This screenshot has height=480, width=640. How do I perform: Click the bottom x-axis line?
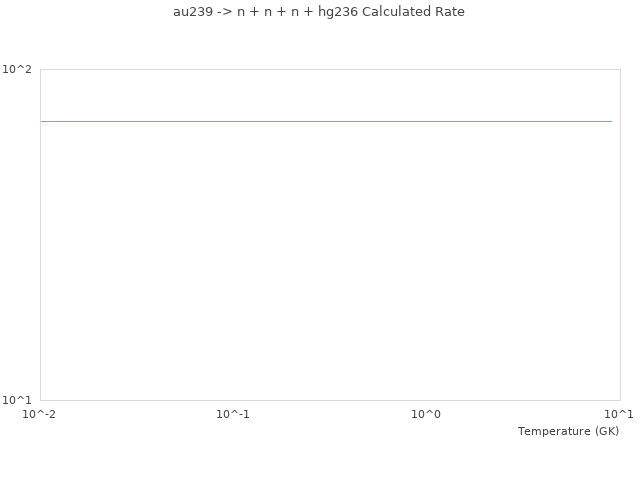coord(326,400)
